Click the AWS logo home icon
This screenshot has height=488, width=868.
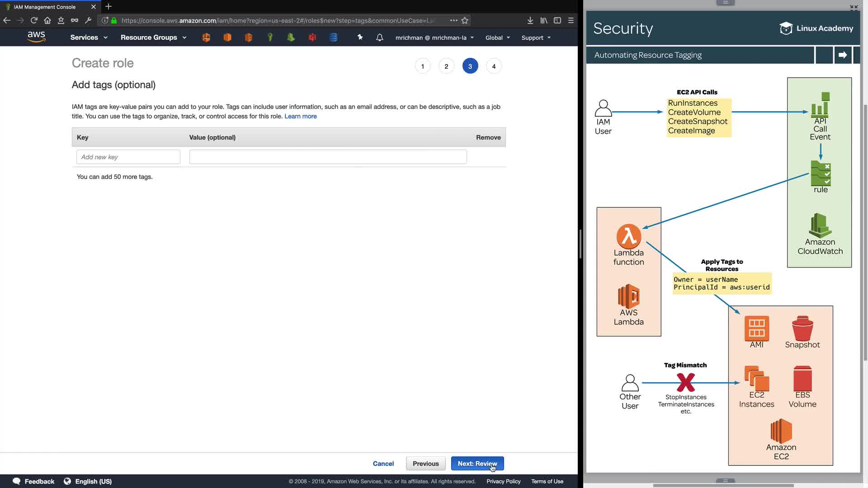coord(36,37)
